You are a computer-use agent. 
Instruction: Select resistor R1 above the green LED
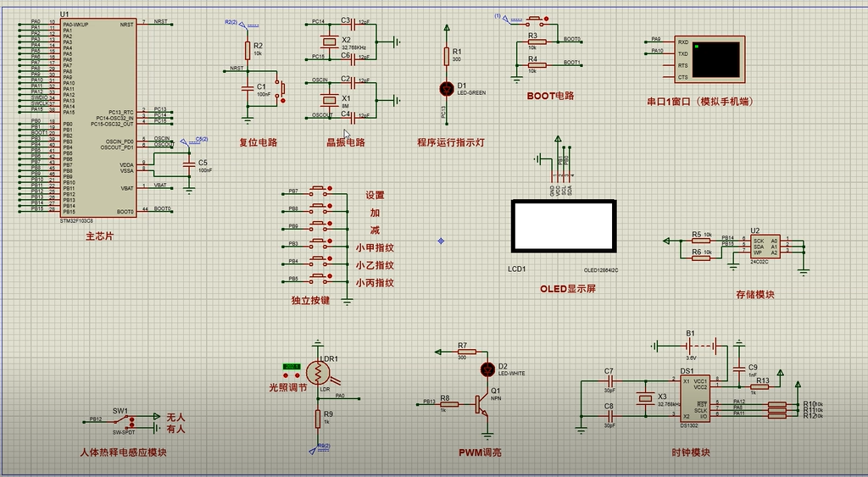(x=446, y=57)
